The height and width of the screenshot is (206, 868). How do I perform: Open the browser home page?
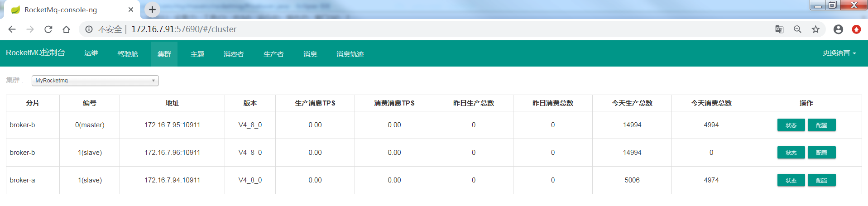click(x=66, y=29)
